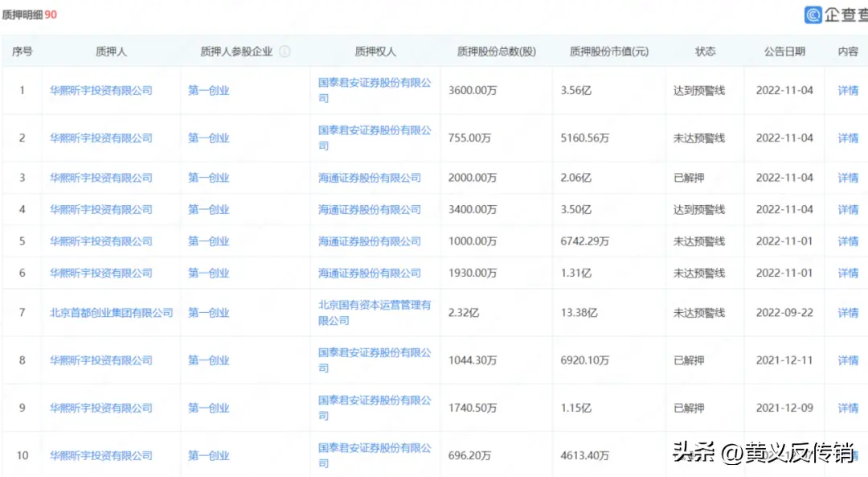Click 详情 for row 8
This screenshot has height=477, width=868.
pos(848,360)
